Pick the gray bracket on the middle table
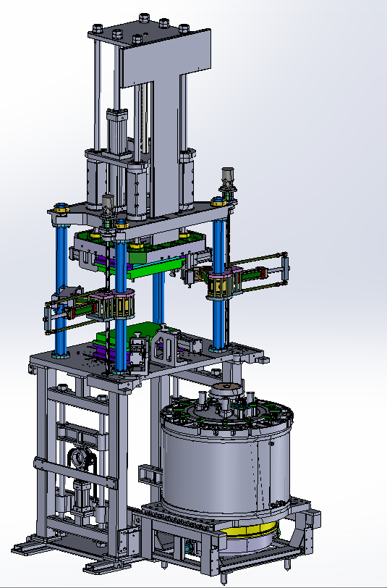The width and height of the screenshot is (387, 588). coord(166,348)
